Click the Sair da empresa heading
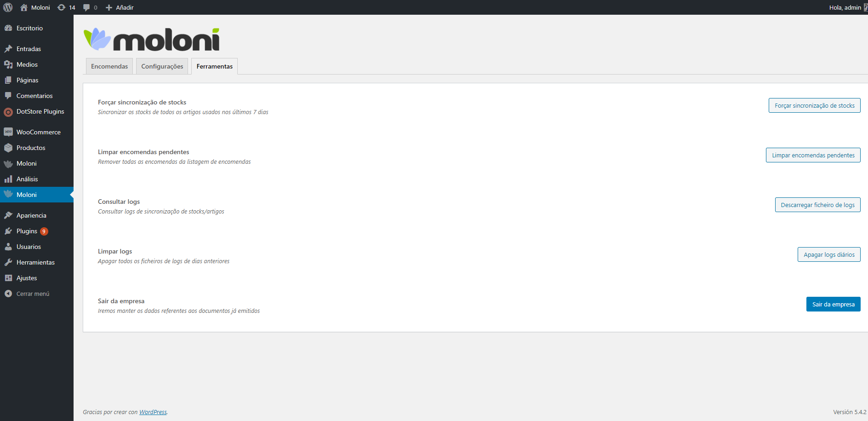 coord(121,301)
